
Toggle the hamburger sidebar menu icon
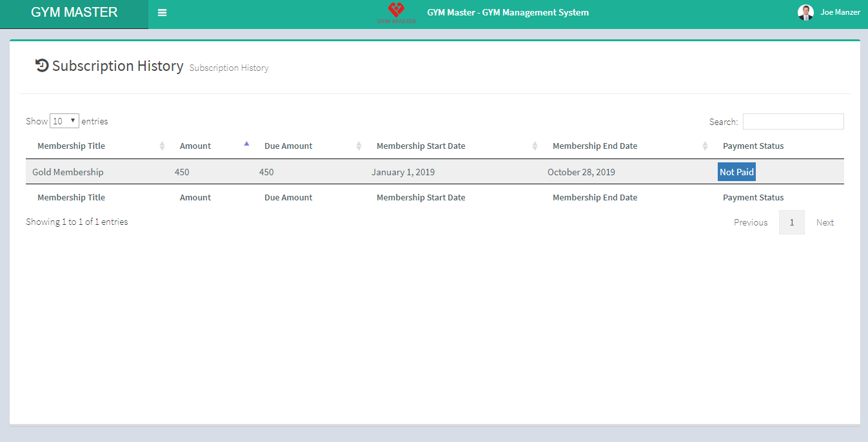(162, 13)
